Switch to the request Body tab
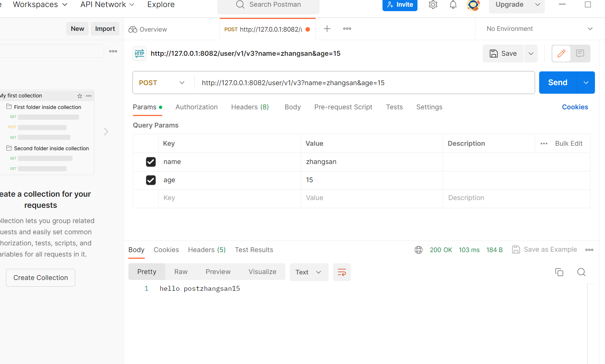Screen dimensions: 605x364 (292, 107)
